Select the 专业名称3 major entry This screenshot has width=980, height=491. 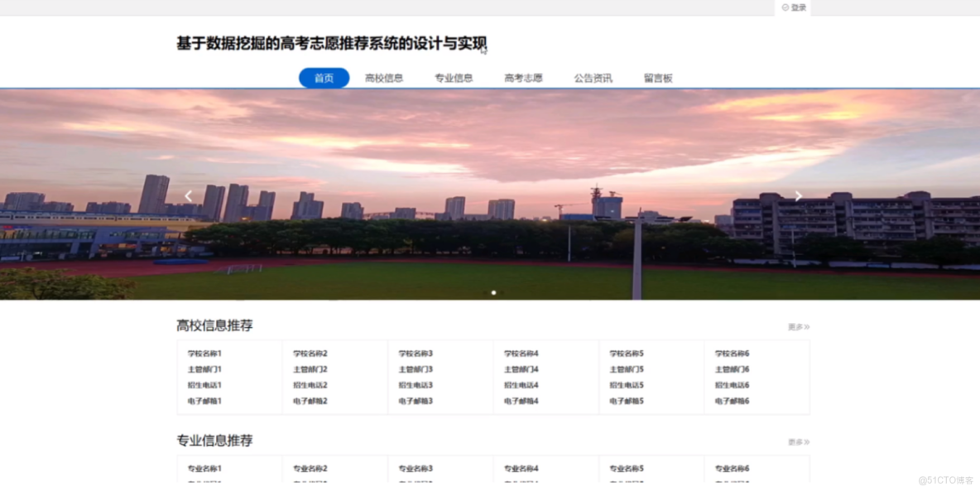[x=414, y=468]
